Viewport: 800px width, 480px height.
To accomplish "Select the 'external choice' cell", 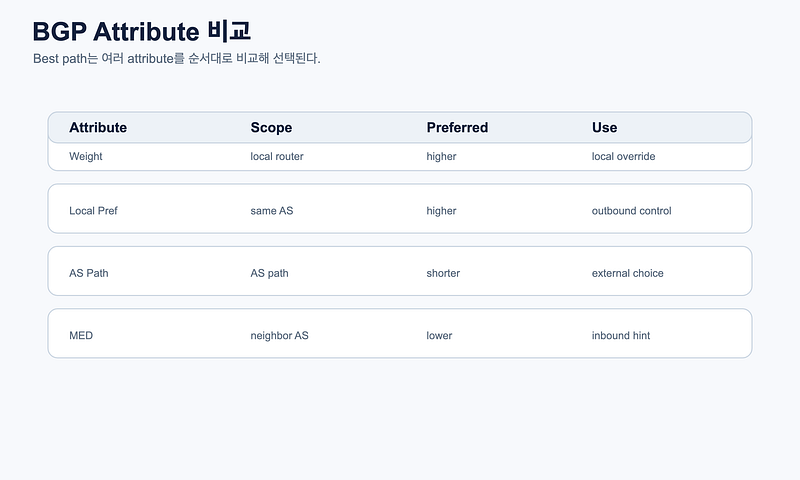I will 628,273.
